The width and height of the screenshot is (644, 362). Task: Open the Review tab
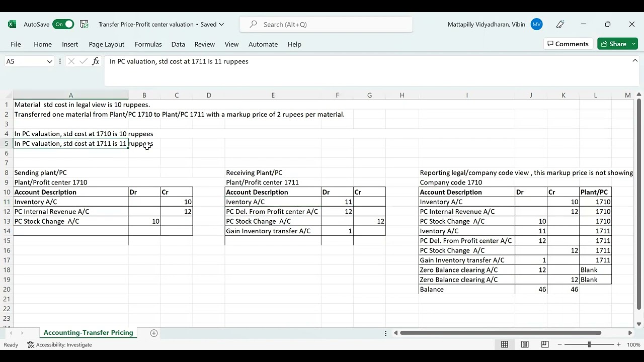pyautogui.click(x=205, y=44)
